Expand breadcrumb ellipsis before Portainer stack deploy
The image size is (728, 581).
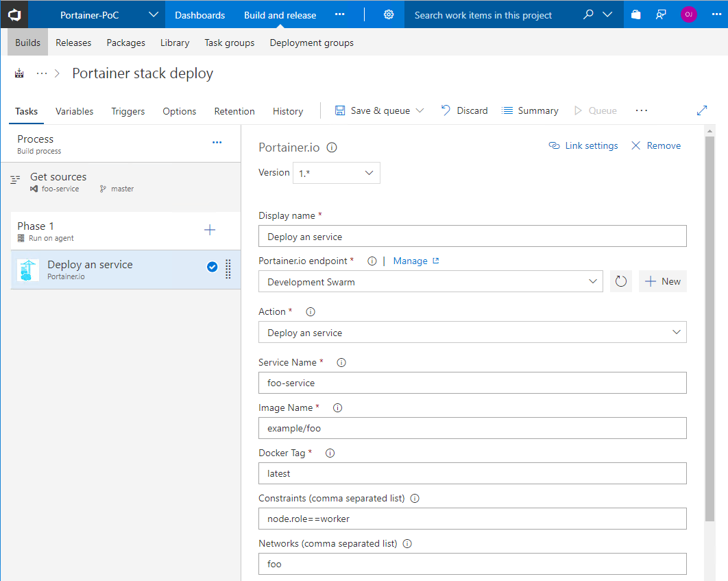(42, 73)
